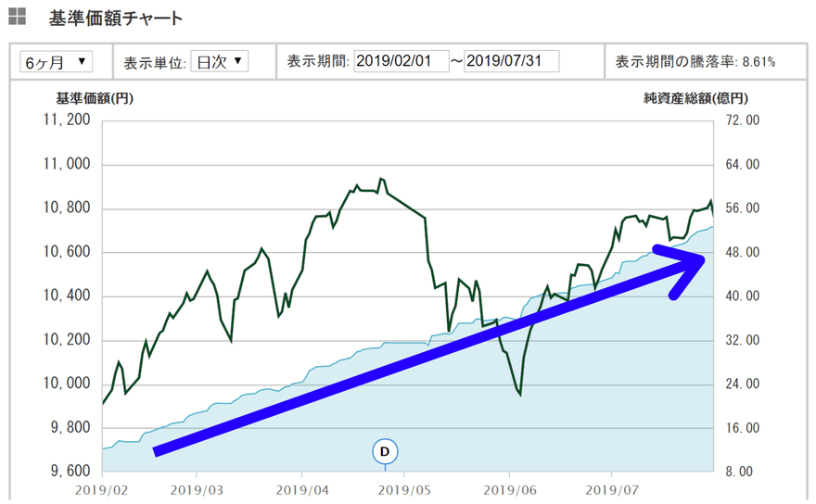
Task: Click the 11,200 value on the left axis
Action: (67, 120)
